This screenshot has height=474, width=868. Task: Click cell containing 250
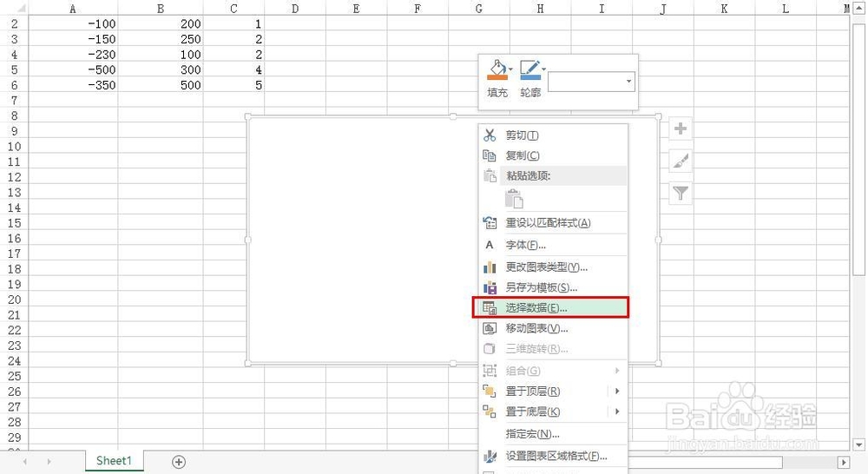pos(161,39)
